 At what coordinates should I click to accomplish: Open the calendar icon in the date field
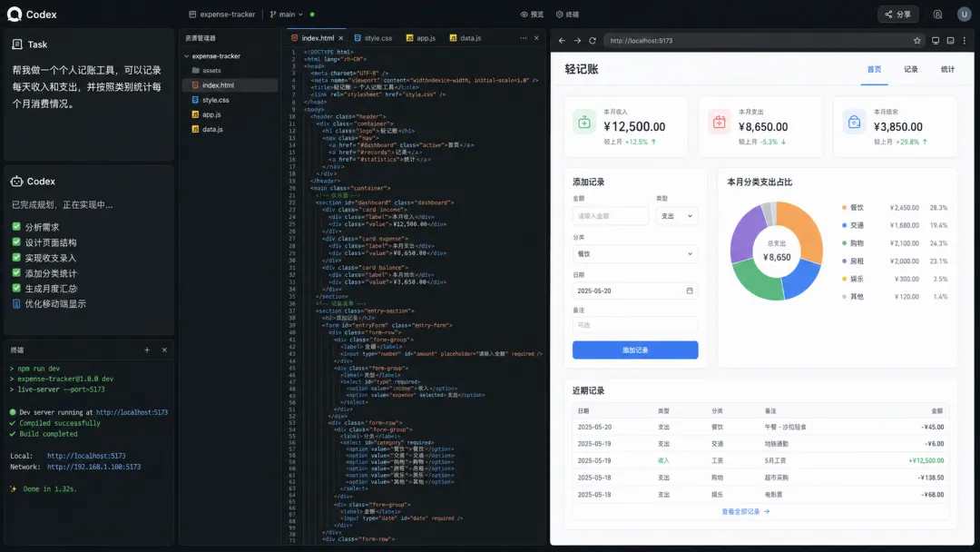[690, 291]
